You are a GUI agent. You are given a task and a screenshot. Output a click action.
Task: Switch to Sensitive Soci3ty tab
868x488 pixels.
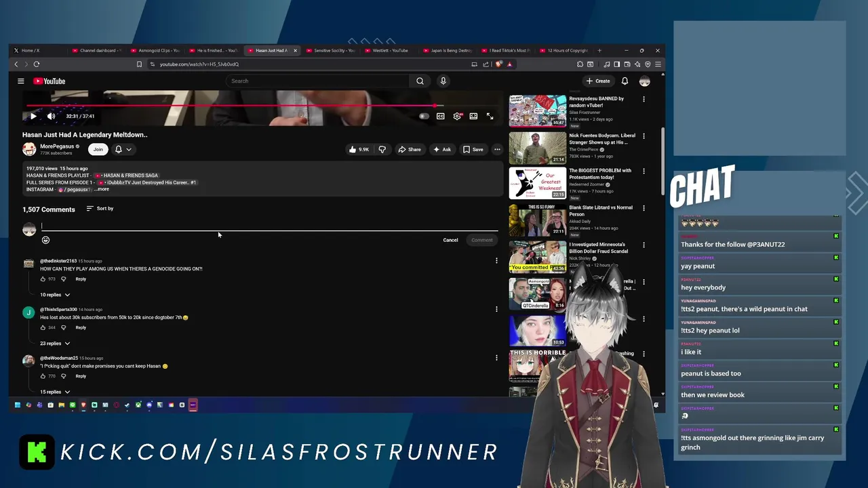(331, 51)
